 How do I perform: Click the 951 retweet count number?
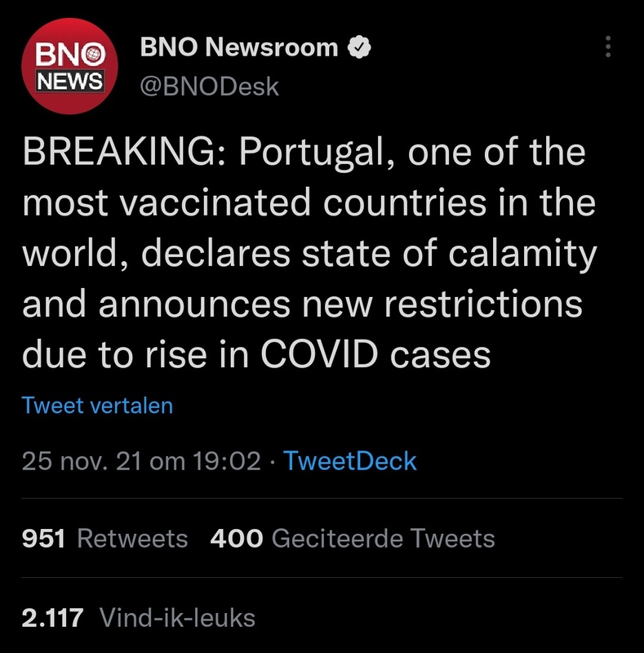point(43,539)
